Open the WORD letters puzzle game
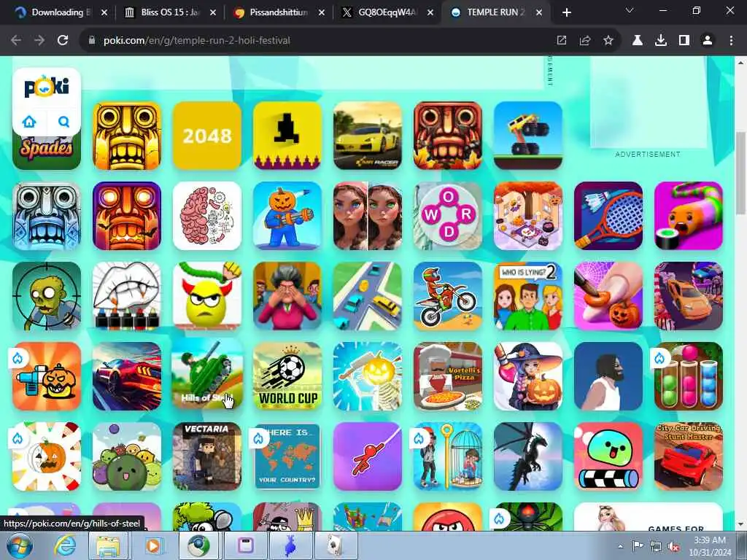Viewport: 747px width, 560px height. click(448, 216)
